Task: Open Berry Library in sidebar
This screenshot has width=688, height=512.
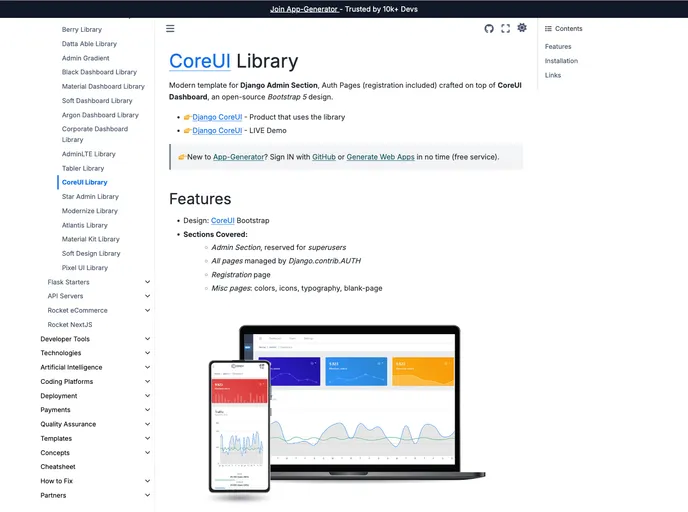Action: click(x=82, y=29)
